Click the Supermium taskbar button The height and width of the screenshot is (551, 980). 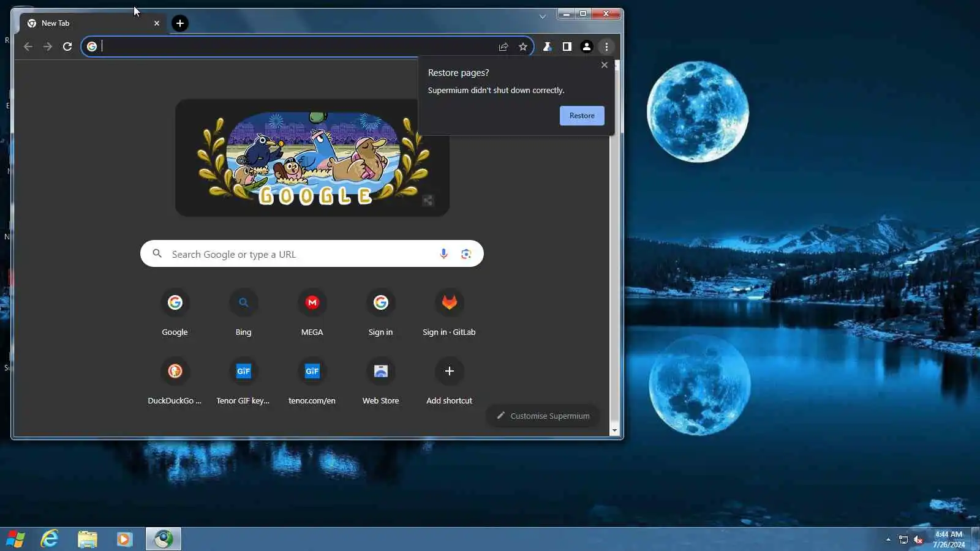[x=164, y=539]
